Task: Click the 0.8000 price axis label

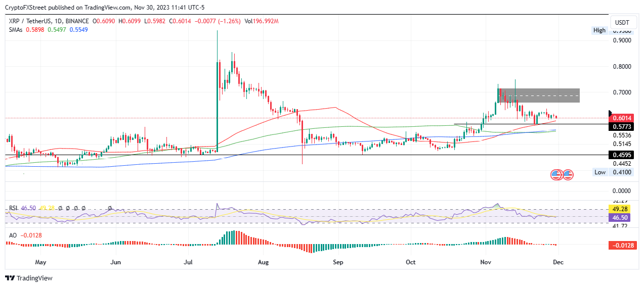Action: pyautogui.click(x=622, y=67)
